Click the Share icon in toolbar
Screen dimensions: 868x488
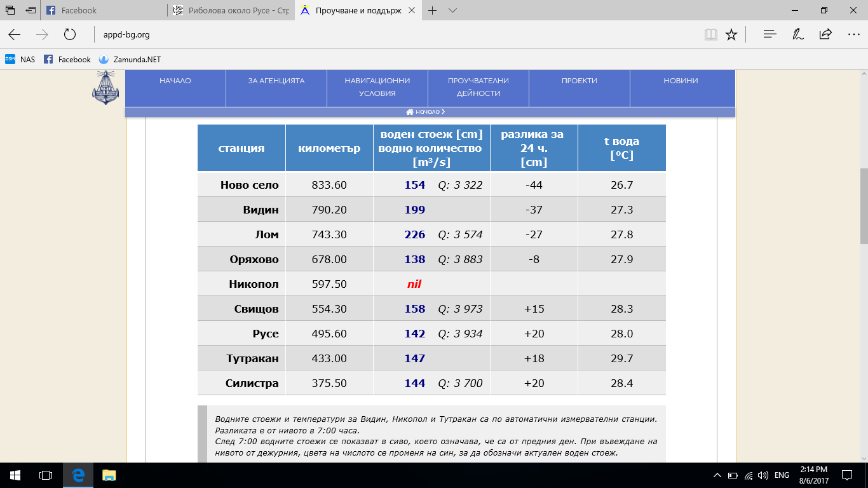(x=825, y=35)
